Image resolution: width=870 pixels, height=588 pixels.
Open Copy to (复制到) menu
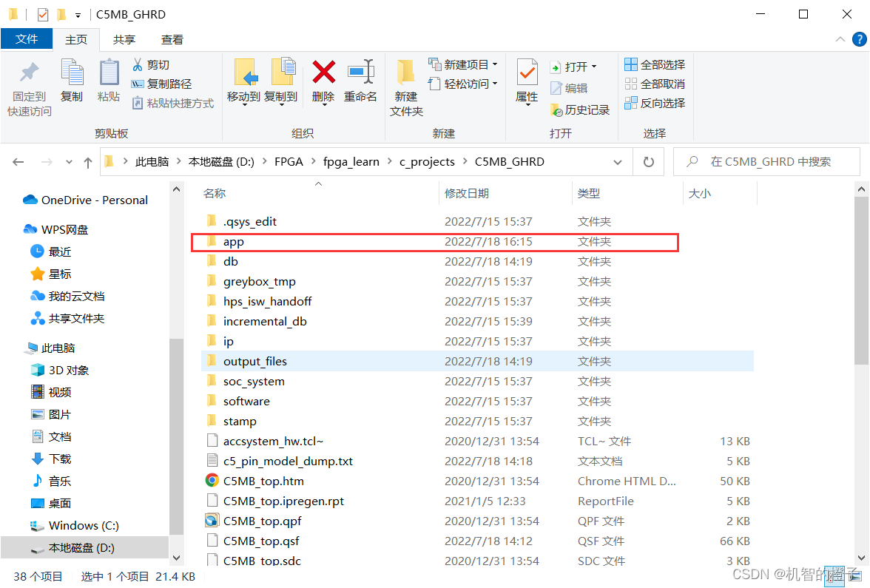281,81
